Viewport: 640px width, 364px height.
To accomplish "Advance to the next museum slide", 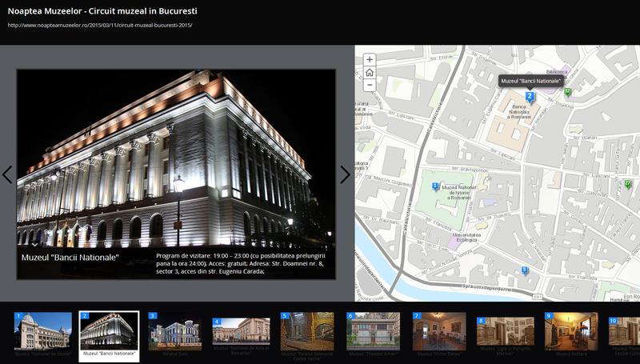I will tap(345, 174).
